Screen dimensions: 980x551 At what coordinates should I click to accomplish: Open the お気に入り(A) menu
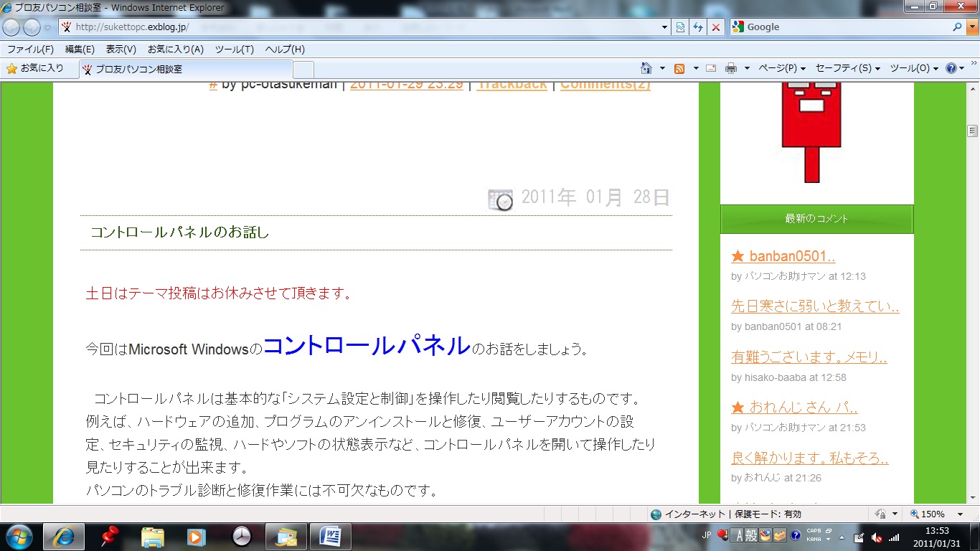[176, 50]
